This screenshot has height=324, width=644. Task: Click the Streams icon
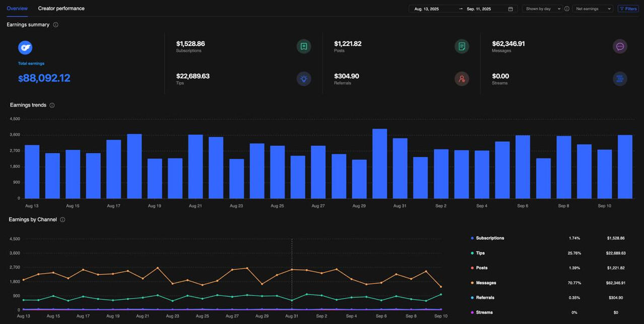[x=620, y=79]
